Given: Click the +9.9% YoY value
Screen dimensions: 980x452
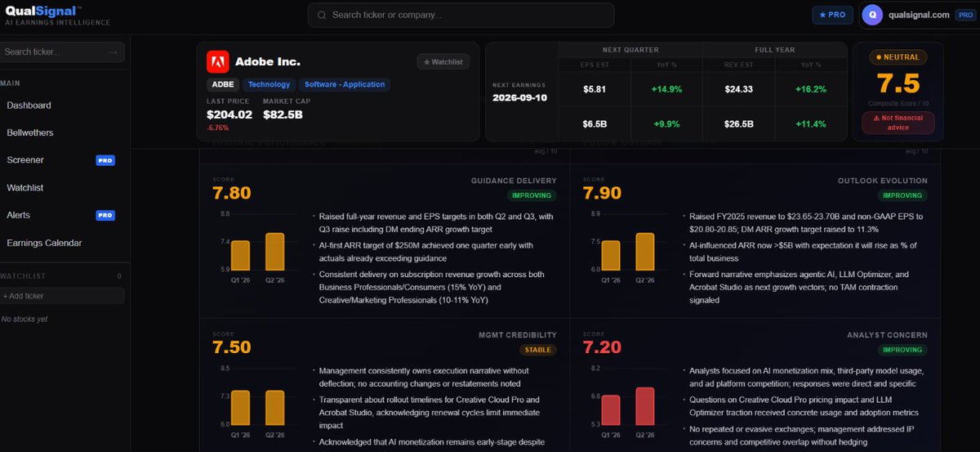Looking at the screenshot, I should [666, 124].
